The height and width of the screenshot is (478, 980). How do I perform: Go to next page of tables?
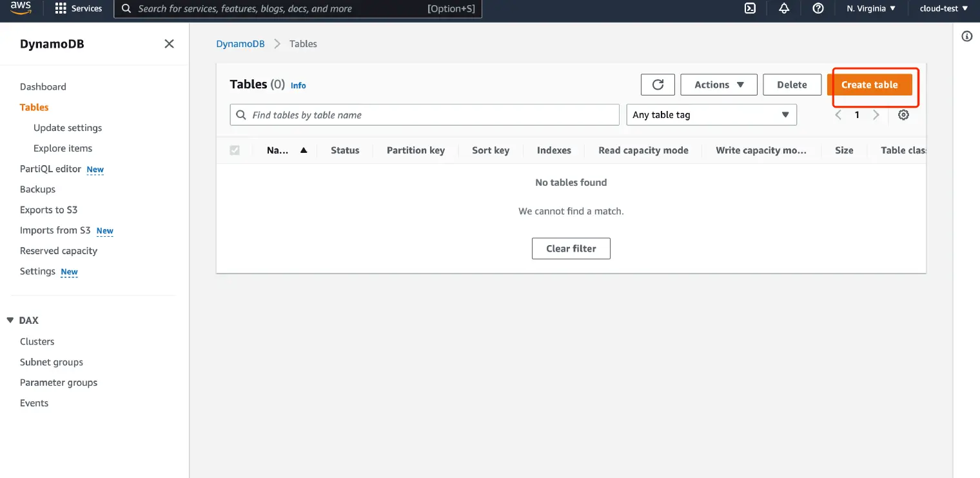(x=876, y=115)
